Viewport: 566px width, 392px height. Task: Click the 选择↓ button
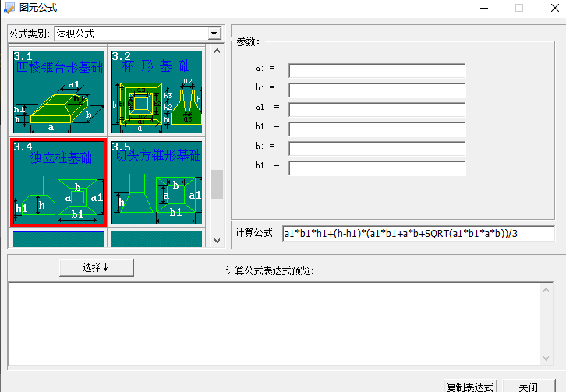97,267
